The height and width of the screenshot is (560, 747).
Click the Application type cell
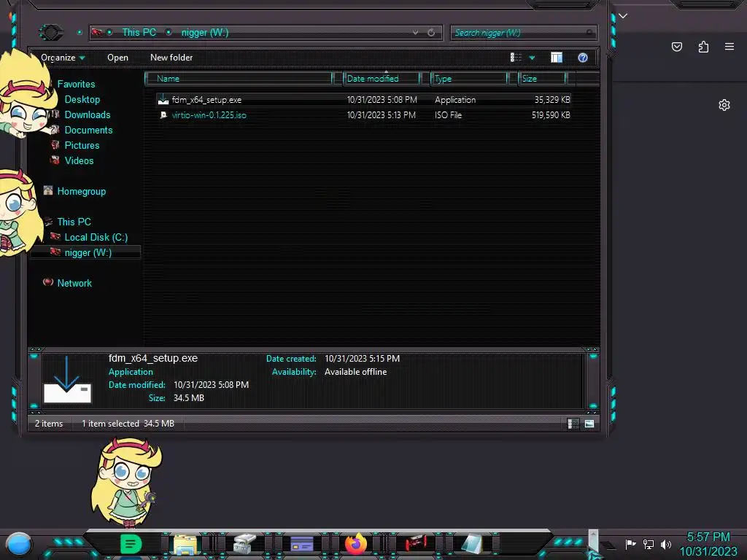[455, 100]
